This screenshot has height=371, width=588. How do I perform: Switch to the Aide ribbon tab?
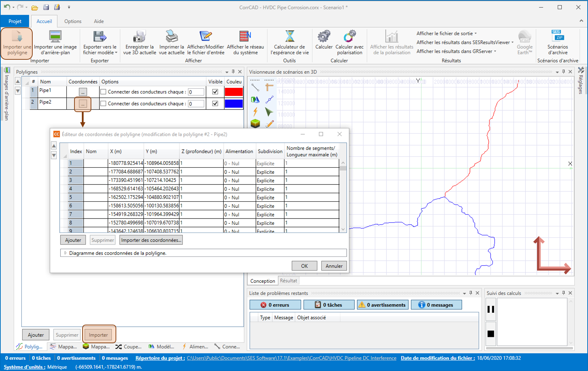tap(99, 21)
